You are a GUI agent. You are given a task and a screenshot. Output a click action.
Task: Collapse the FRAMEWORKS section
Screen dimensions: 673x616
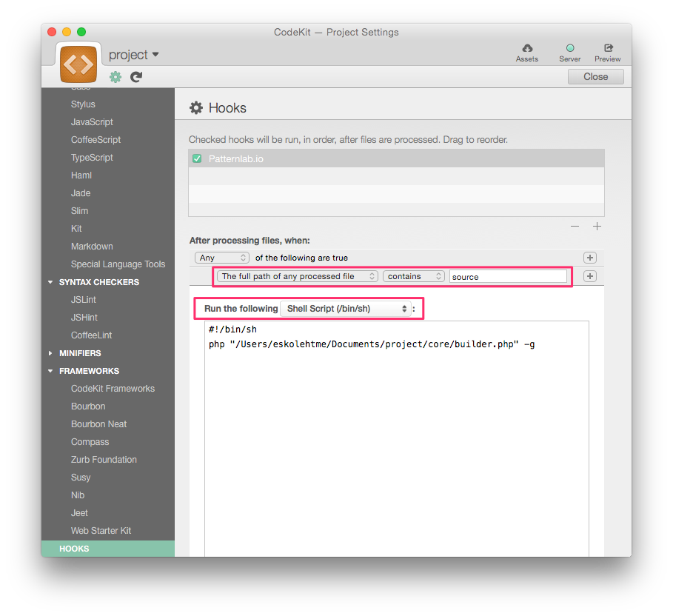[x=50, y=371]
